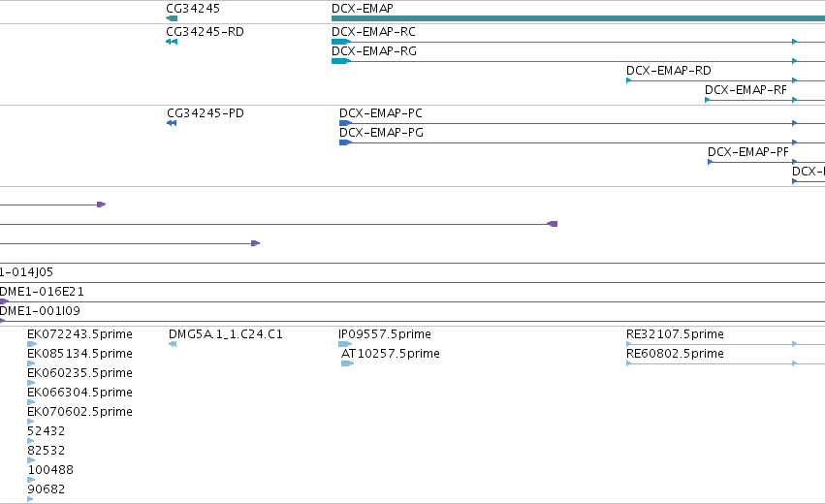Click the 52432 feature arrow glyph

[x=30, y=441]
